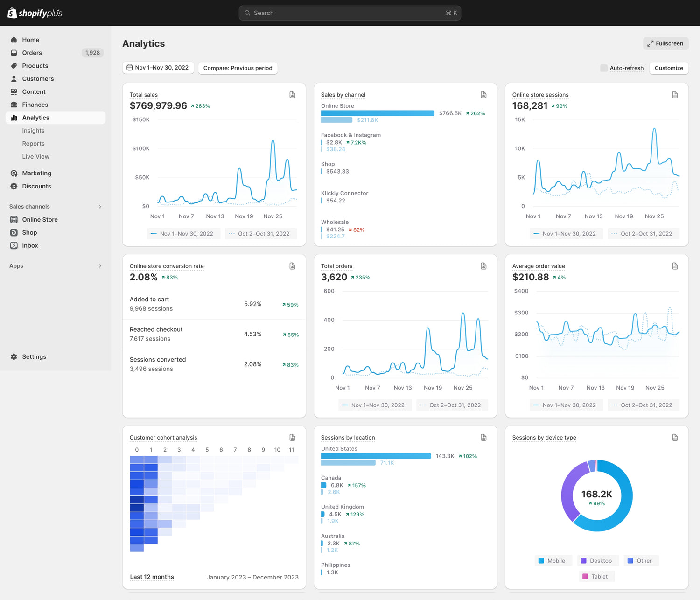Click the Discounts icon in sidebar
700x600 pixels.
[x=14, y=186]
